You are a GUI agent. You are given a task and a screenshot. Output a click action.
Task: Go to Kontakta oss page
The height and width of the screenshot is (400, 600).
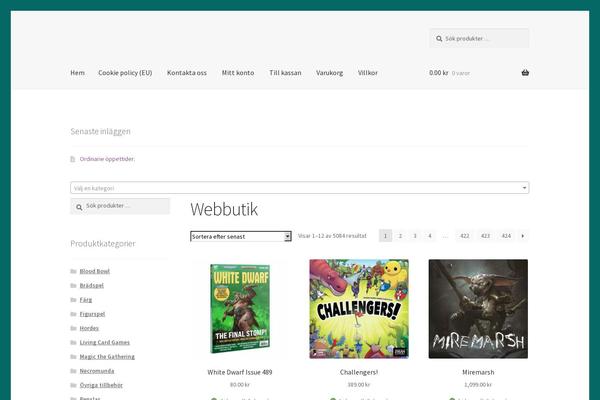[187, 73]
